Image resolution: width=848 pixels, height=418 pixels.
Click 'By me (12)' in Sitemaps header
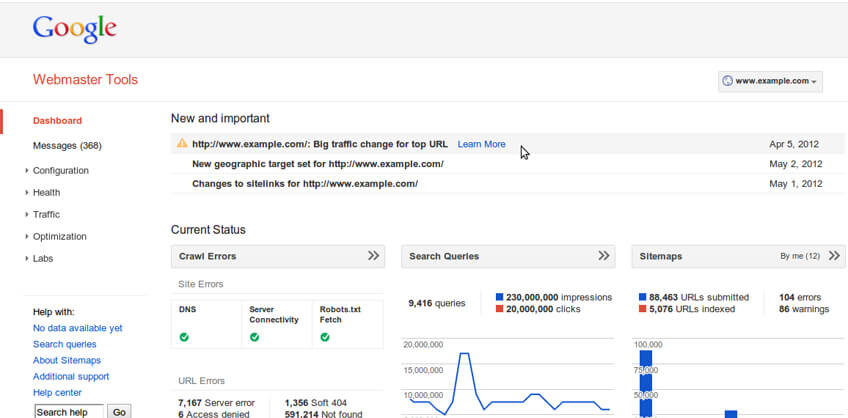[800, 256]
